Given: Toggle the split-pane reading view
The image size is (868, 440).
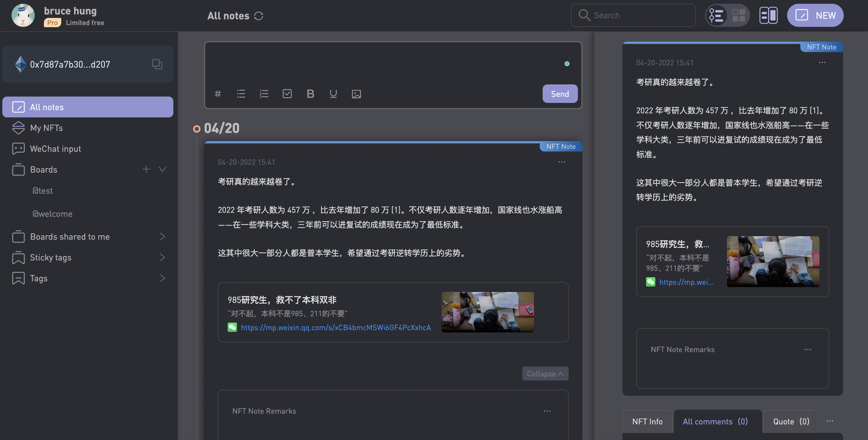Looking at the screenshot, I should pos(769,15).
